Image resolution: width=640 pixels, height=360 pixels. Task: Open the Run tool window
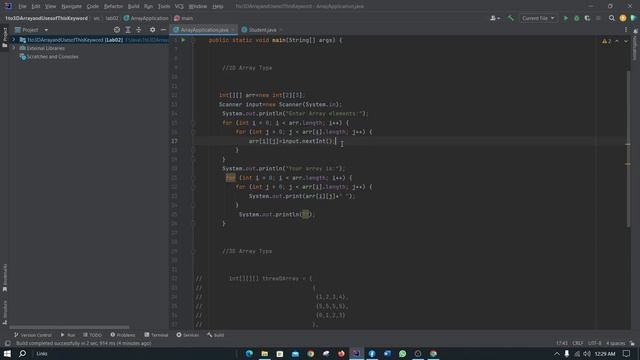coord(68,335)
